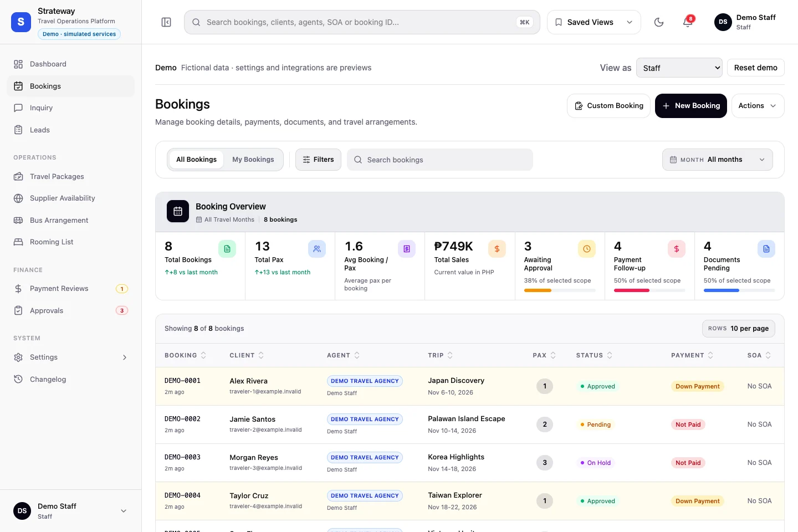Screen dimensions: 798x532
Task: Open the Rooming List page
Action: point(70,242)
